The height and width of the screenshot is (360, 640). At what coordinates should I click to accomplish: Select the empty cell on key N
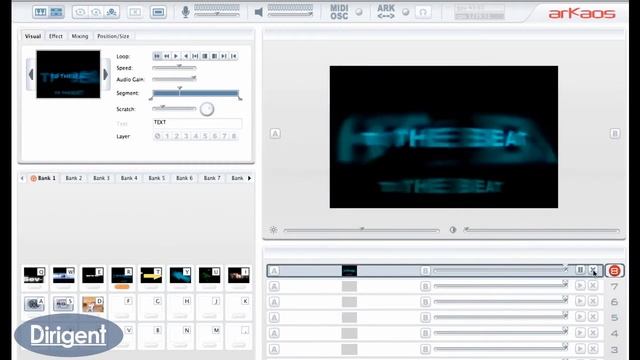(180, 336)
